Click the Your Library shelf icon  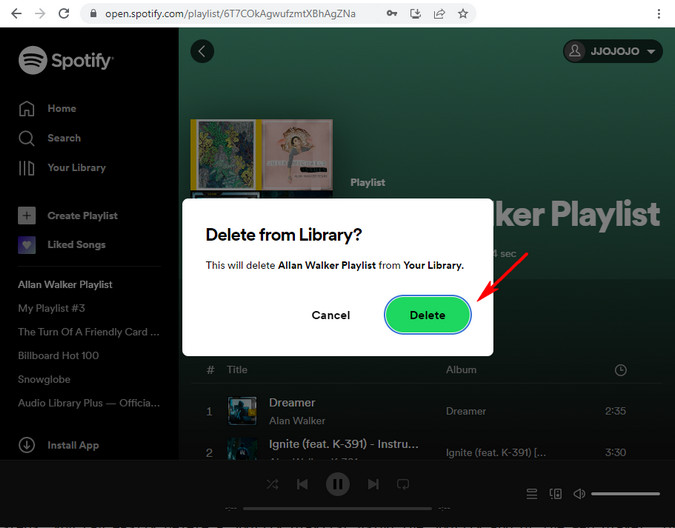click(26, 168)
